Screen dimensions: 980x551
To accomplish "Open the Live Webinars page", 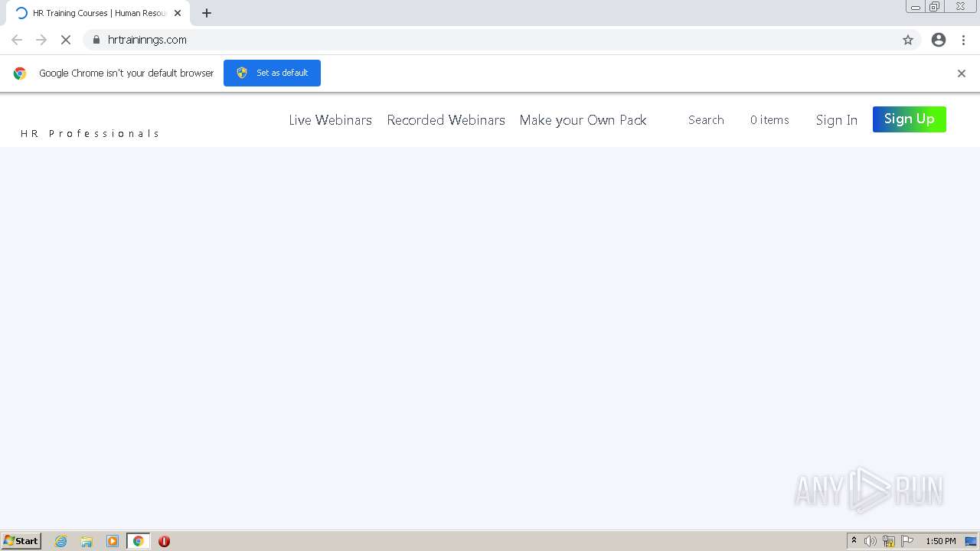I will tap(330, 120).
